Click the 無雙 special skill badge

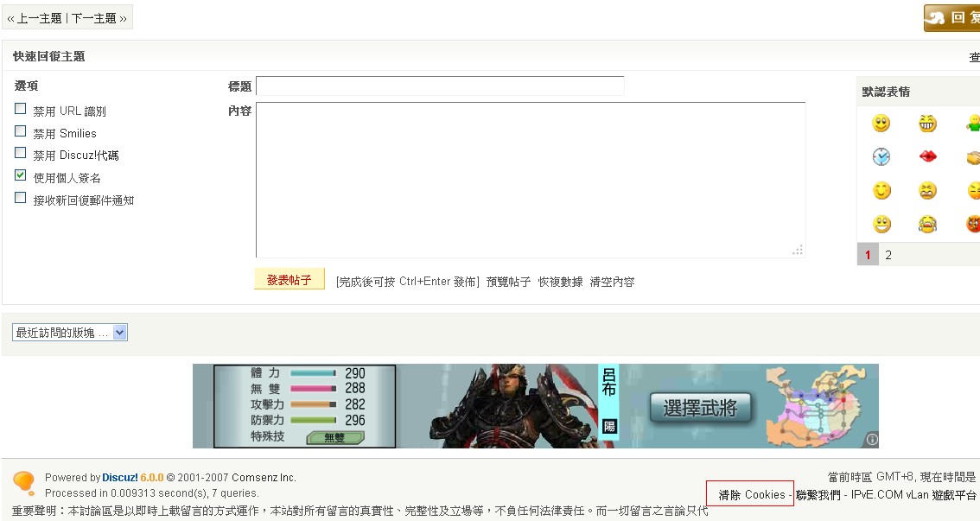coord(335,437)
